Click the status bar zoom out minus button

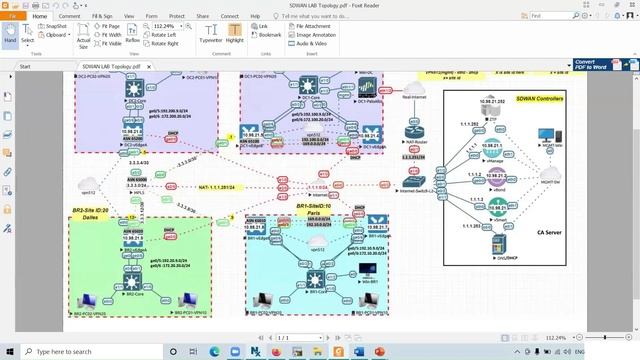[579, 338]
